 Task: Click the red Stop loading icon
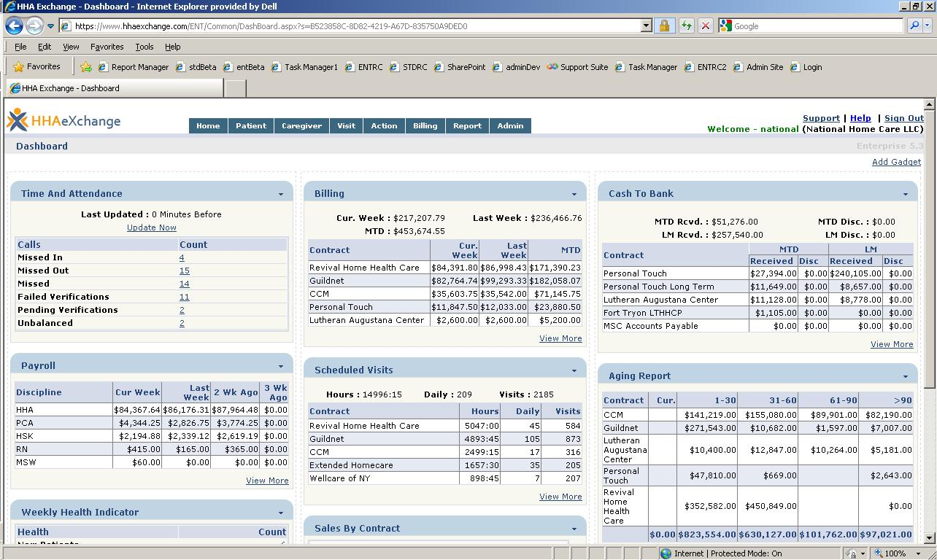pyautogui.click(x=705, y=26)
